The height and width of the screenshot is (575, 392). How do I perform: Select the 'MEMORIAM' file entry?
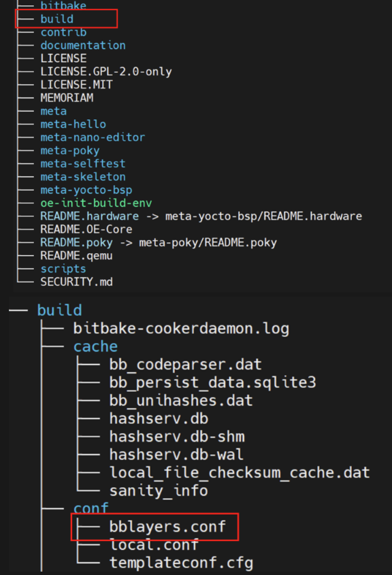tap(67, 98)
